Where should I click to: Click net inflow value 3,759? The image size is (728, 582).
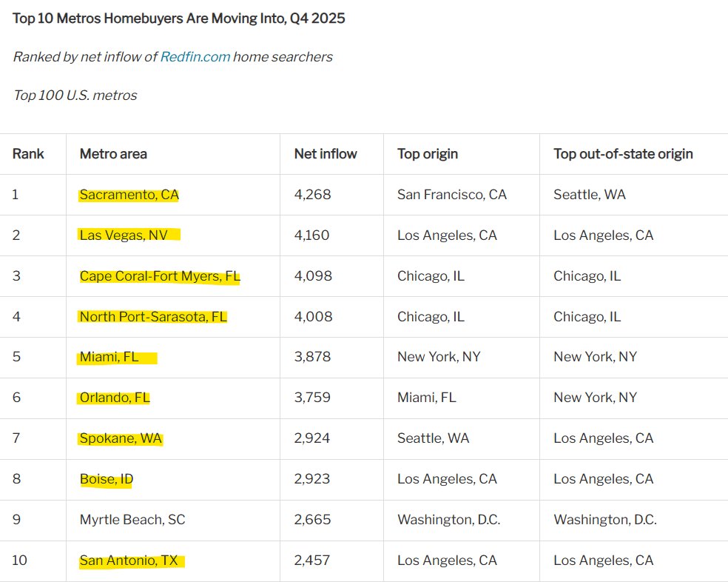(x=312, y=398)
